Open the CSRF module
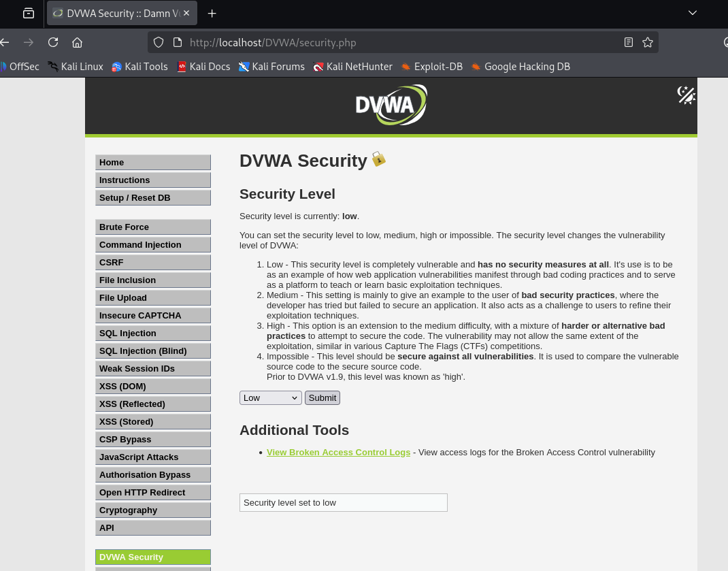This screenshot has height=571, width=728. tap(153, 262)
